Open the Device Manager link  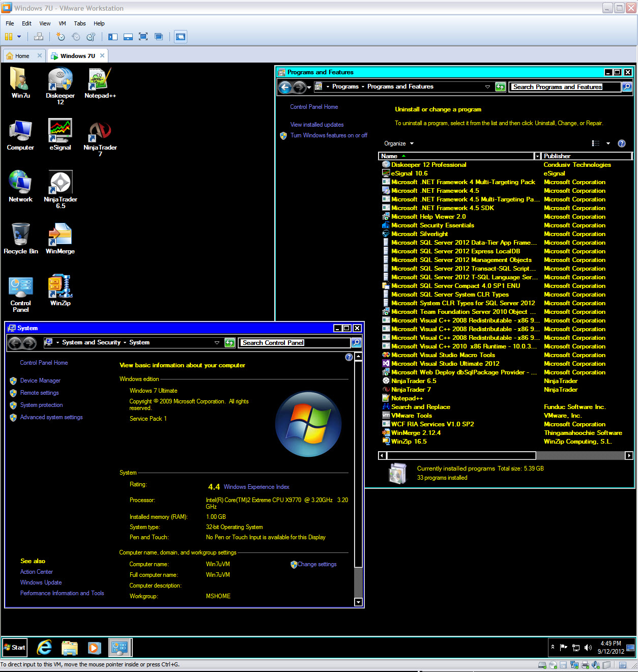tap(40, 381)
